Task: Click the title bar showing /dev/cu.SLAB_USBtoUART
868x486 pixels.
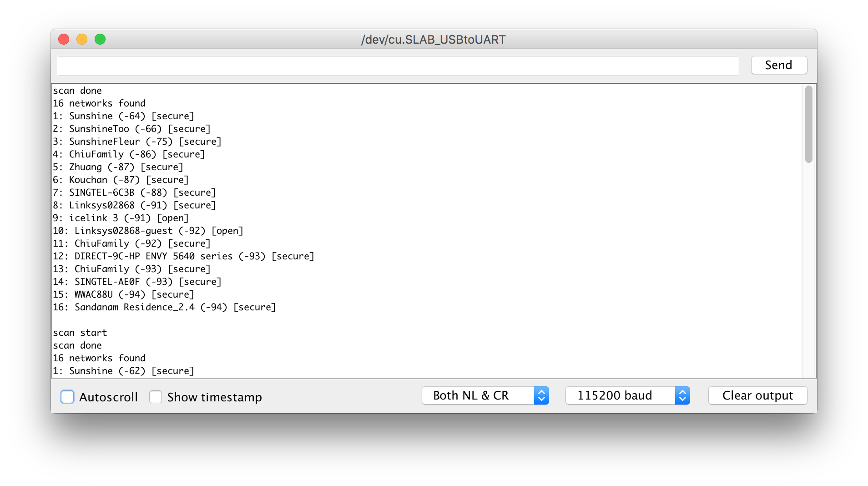Action: pos(432,39)
